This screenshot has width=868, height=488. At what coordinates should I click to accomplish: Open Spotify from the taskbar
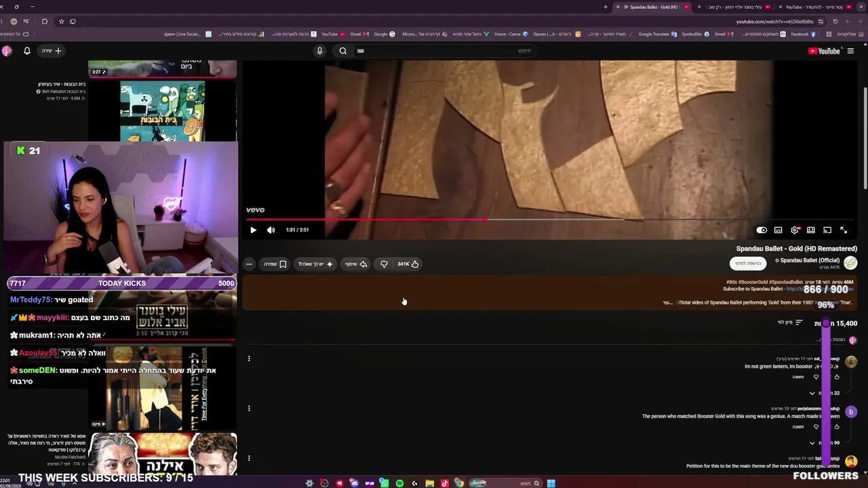point(399,483)
